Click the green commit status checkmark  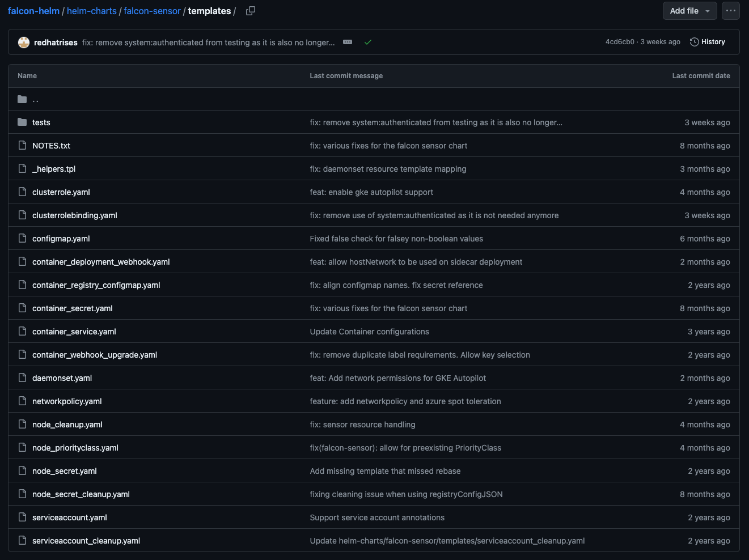pos(368,43)
